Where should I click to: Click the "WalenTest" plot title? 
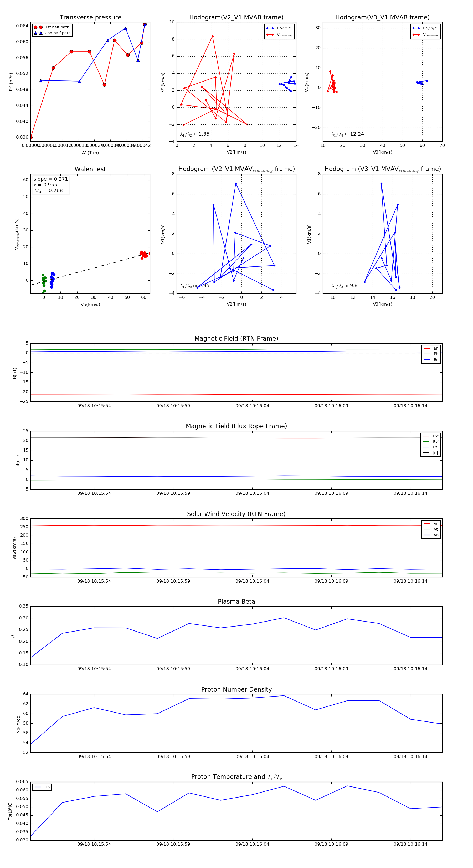click(x=90, y=169)
